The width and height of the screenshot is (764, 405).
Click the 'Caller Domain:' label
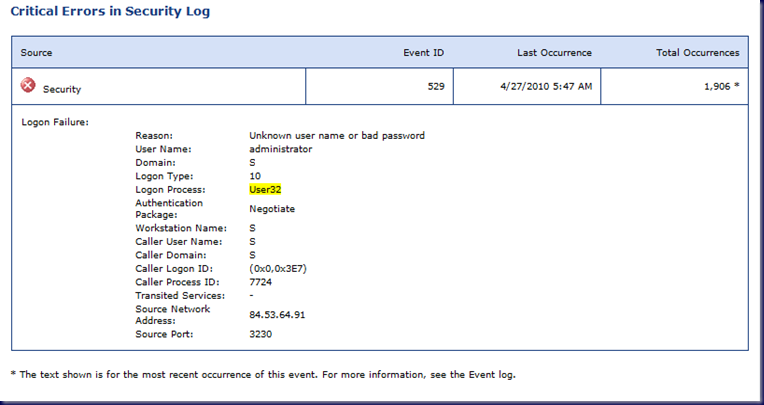(x=171, y=255)
